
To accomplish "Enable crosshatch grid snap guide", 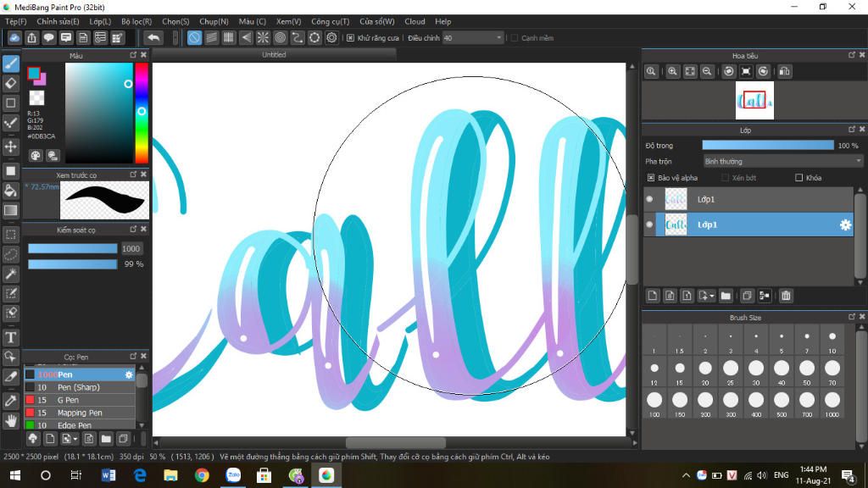I will coord(229,37).
